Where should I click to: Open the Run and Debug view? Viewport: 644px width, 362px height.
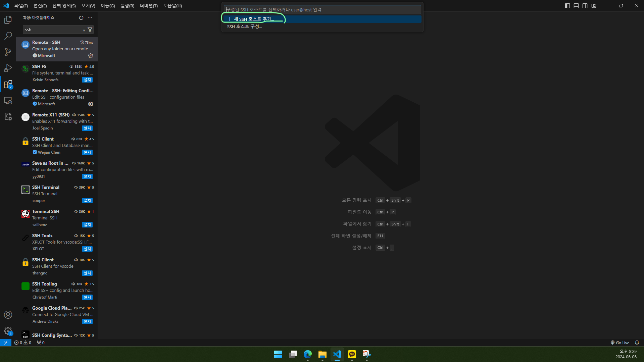[x=8, y=68]
